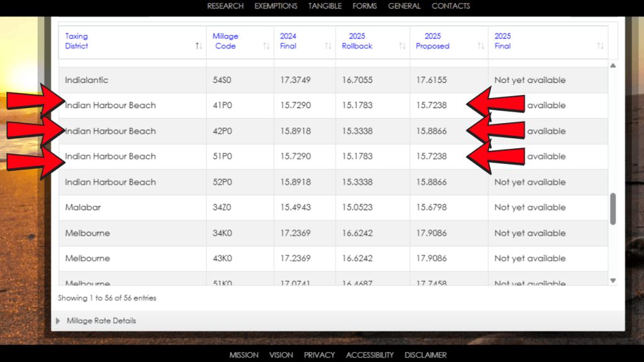Click the scrollbar up arrow

[613, 65]
